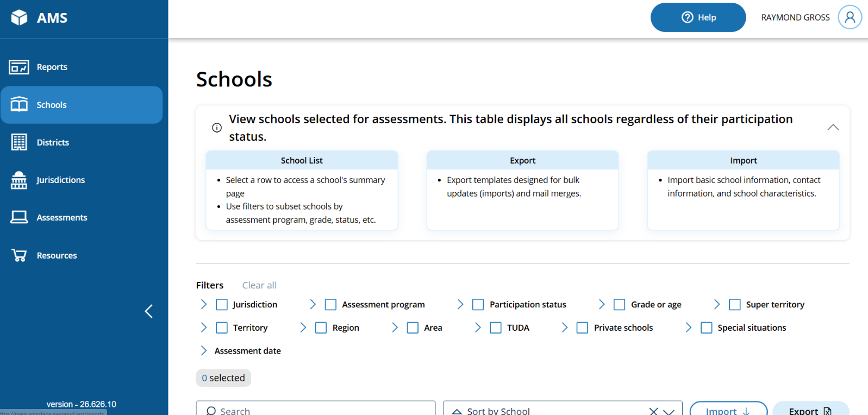Viewport: 868px width, 415px height.
Task: Tick the Private schools checkbox
Action: 582,328
